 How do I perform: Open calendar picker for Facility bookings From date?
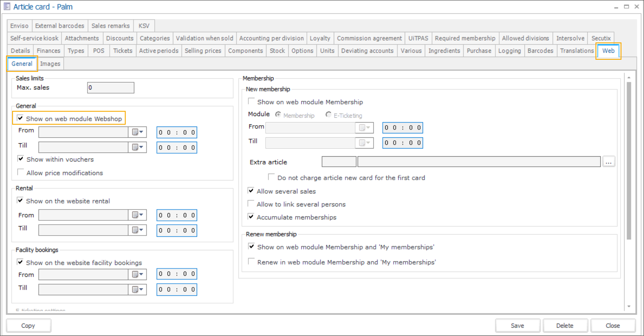137,275
